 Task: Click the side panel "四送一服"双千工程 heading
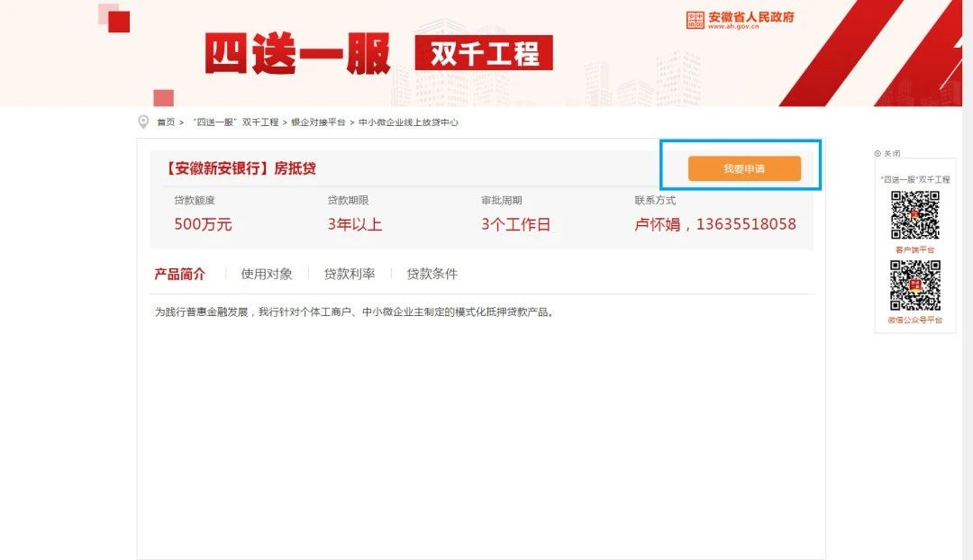click(x=915, y=179)
